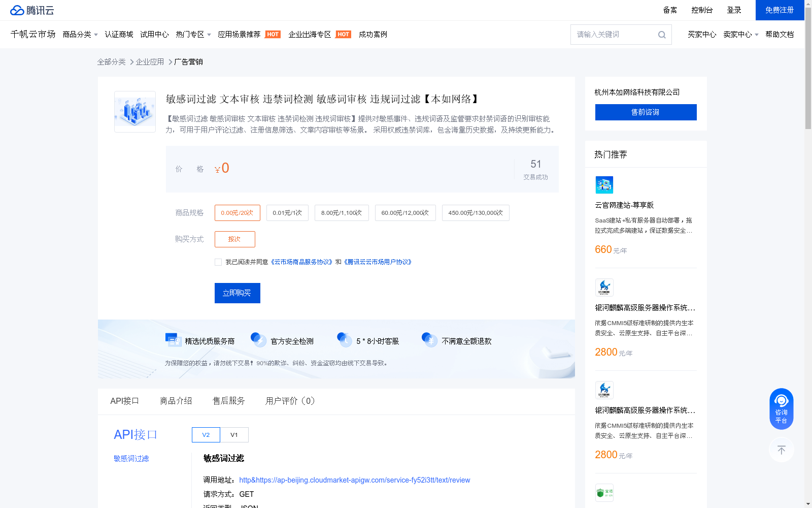Click the back-to-top arrow icon

[x=781, y=450]
